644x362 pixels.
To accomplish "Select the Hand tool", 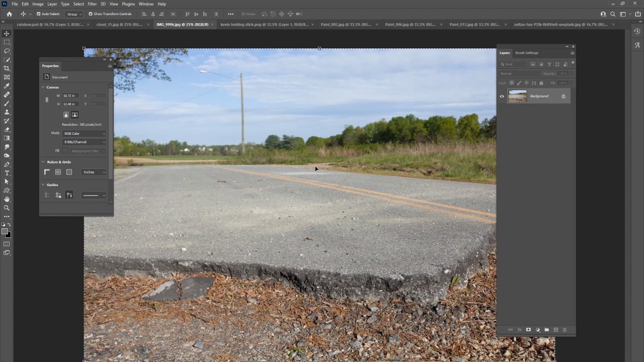I will pos(7,199).
